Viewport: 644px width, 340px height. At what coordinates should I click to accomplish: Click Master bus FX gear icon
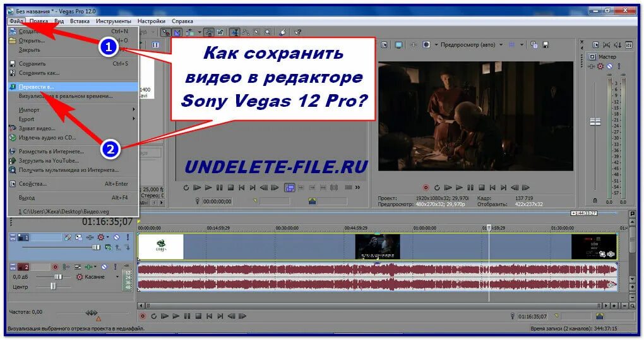pyautogui.click(x=600, y=66)
